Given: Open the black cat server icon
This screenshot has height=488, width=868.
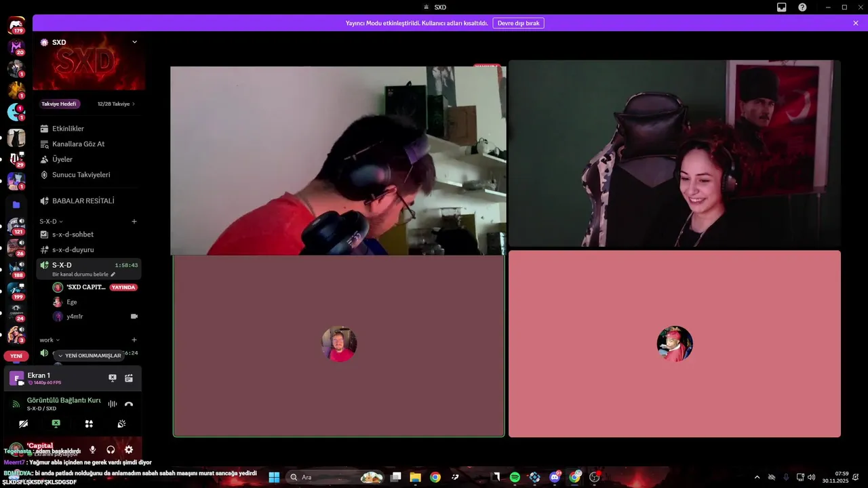Looking at the screenshot, I should click(16, 138).
